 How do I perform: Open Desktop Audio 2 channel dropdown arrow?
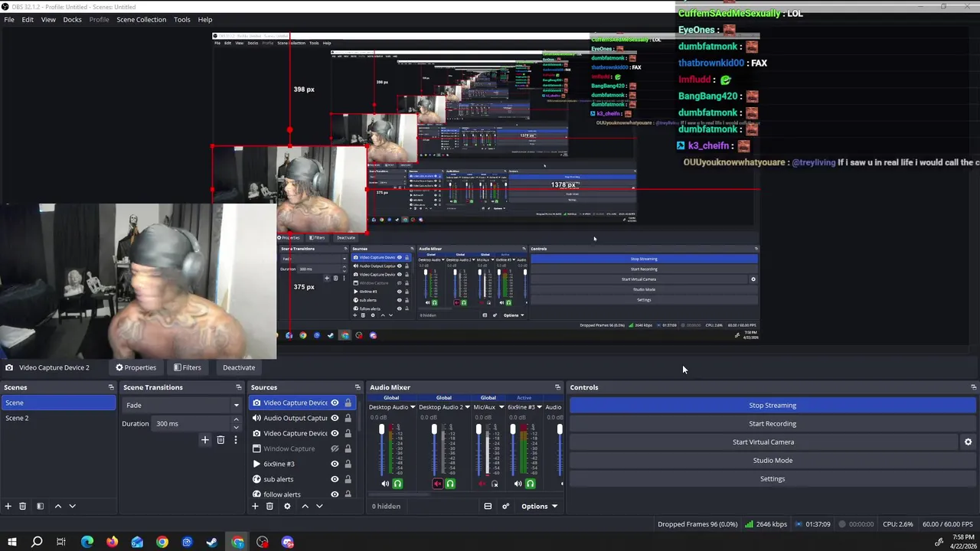coord(467,407)
